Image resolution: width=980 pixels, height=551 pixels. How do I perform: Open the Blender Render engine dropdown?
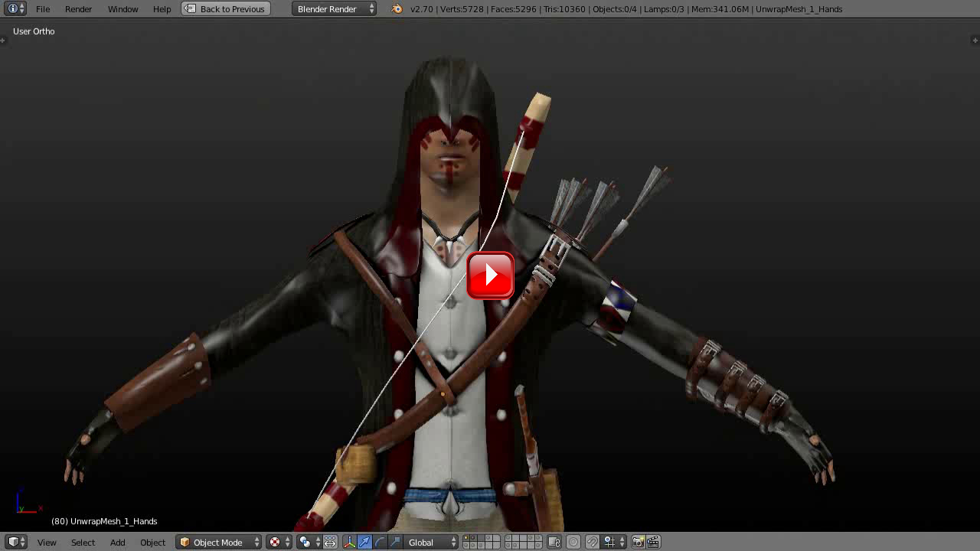point(335,8)
